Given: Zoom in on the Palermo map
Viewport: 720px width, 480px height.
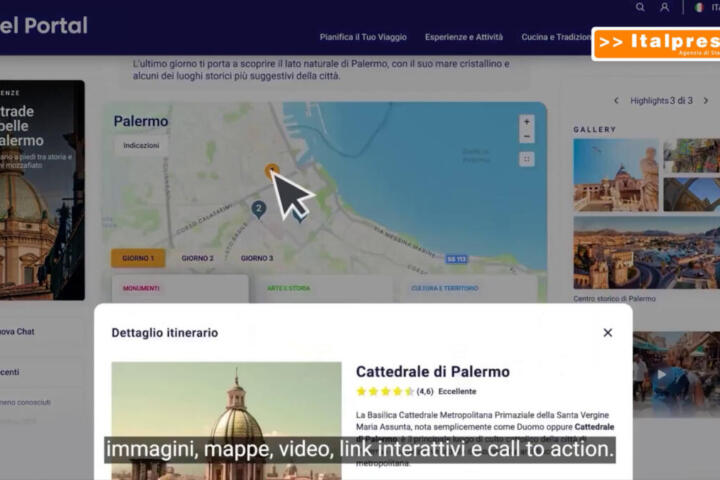Looking at the screenshot, I should (x=527, y=121).
